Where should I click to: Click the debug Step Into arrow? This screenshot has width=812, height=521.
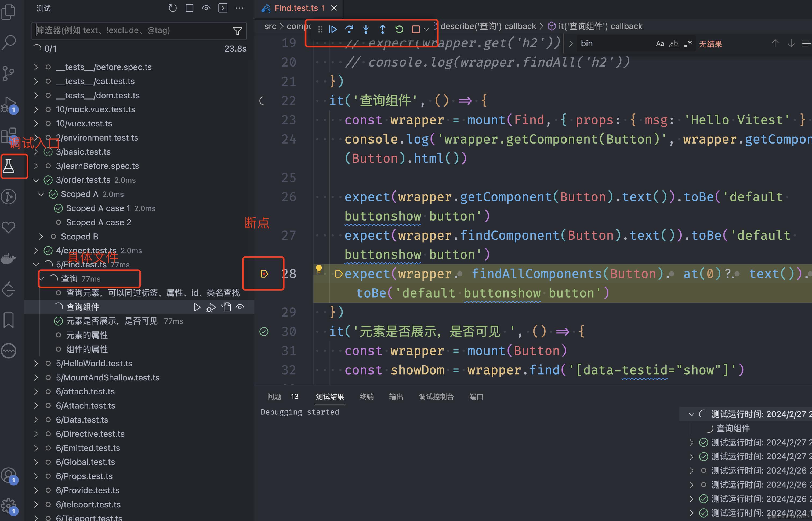pos(366,30)
